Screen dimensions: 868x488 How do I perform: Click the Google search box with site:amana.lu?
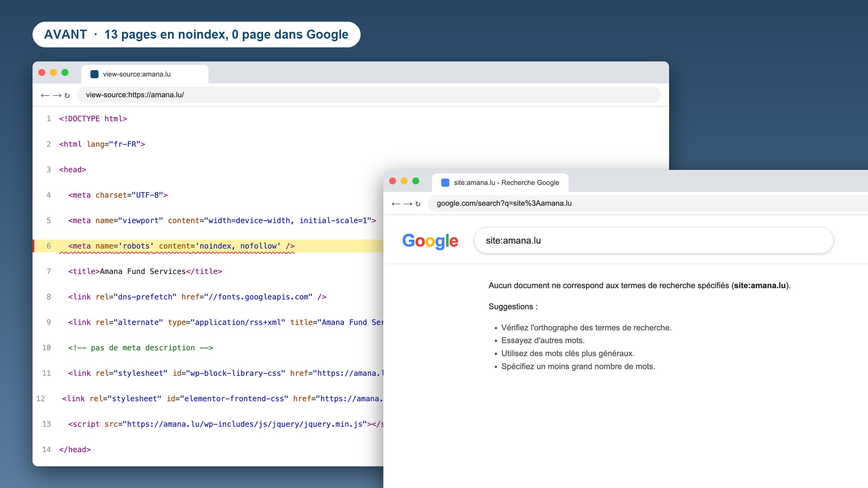pyautogui.click(x=654, y=240)
